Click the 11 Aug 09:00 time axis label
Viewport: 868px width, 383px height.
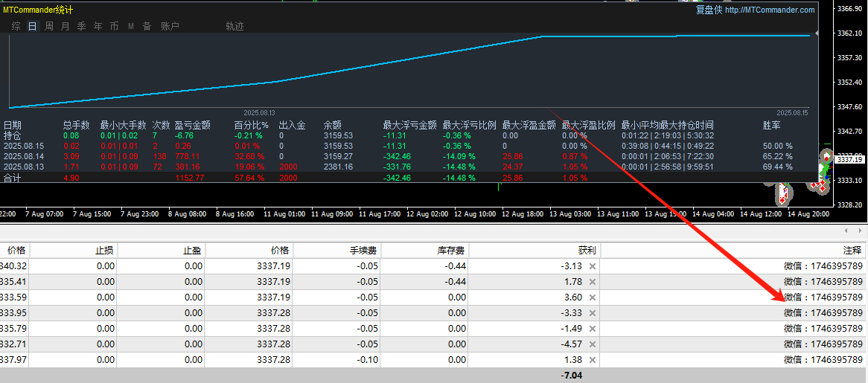[332, 214]
